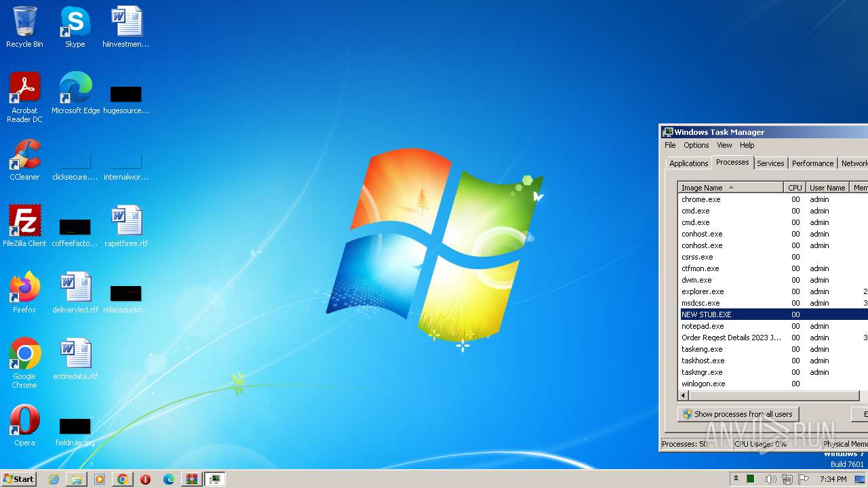Select the taskhost.exe process row
This screenshot has height=488, width=868.
pyautogui.click(x=774, y=361)
